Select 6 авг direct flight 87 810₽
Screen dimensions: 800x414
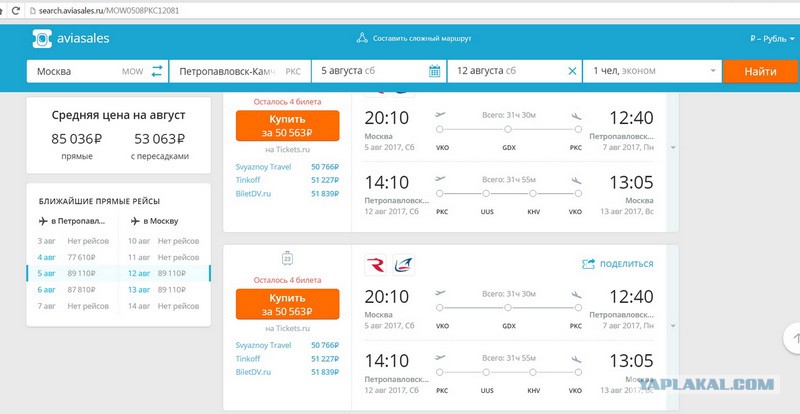click(x=72, y=290)
